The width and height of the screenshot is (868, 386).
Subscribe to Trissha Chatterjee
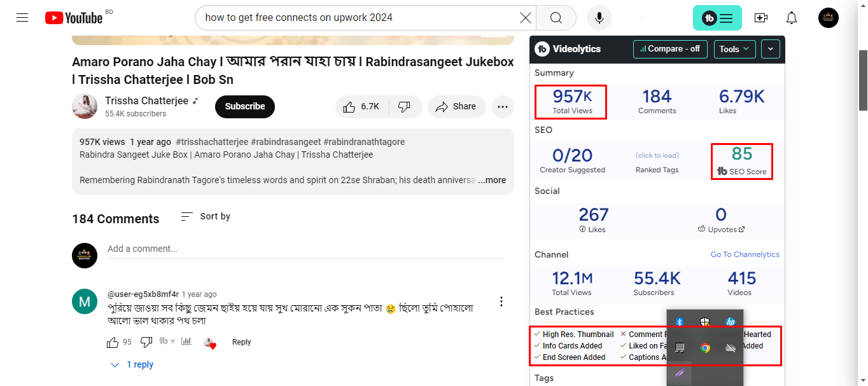click(245, 107)
